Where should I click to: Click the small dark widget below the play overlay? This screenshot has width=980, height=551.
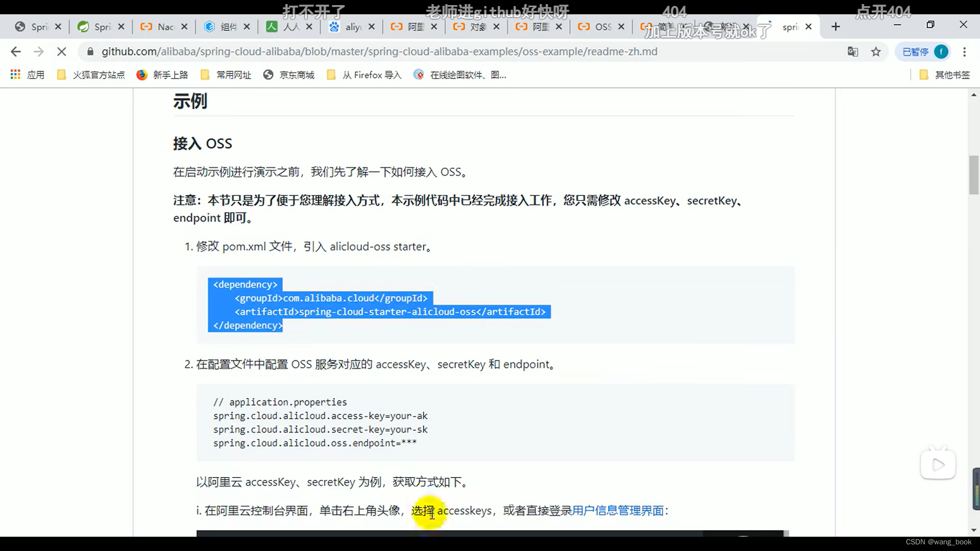[x=976, y=489]
